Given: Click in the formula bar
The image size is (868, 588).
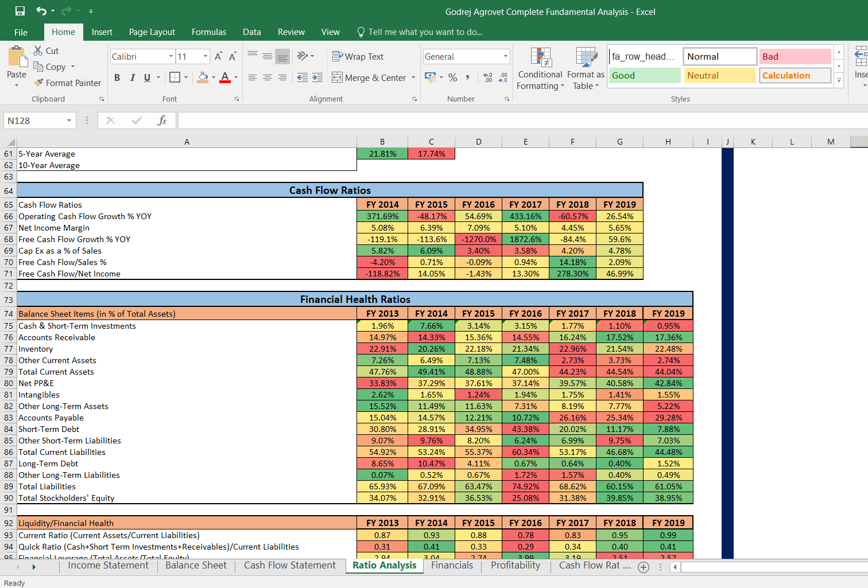Looking at the screenshot, I should point(522,120).
